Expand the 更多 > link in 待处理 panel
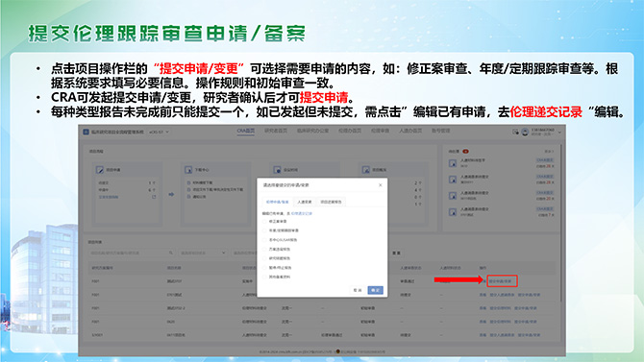This screenshot has height=362, width=644. pyautogui.click(x=549, y=152)
